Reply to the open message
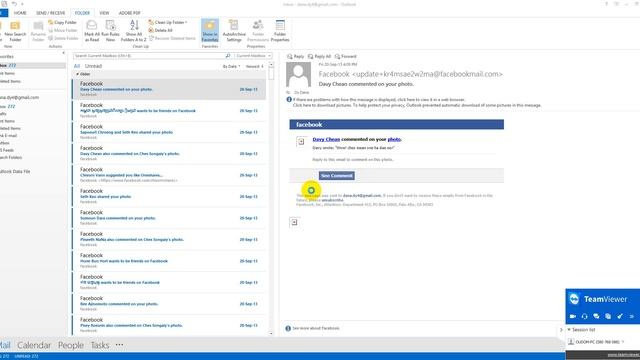The height and width of the screenshot is (360, 640). coord(296,56)
